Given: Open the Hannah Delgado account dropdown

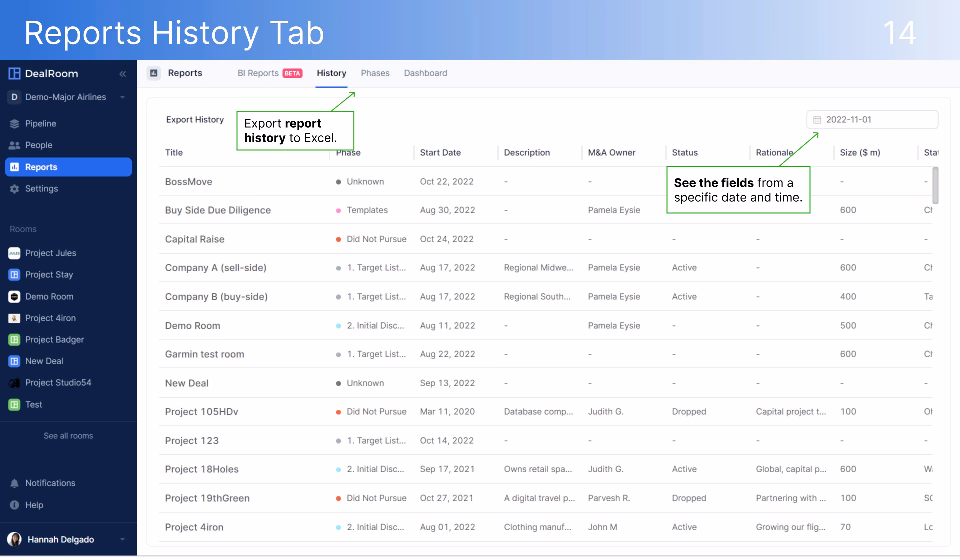Looking at the screenshot, I should (122, 539).
